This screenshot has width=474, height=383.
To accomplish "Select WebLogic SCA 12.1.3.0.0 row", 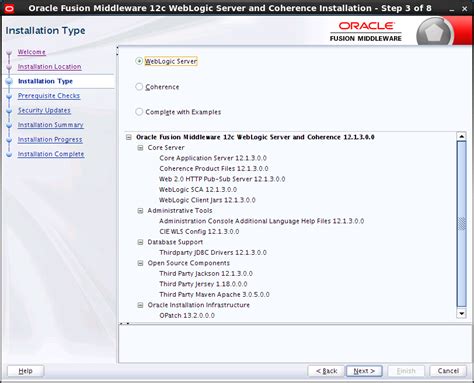I will [198, 190].
